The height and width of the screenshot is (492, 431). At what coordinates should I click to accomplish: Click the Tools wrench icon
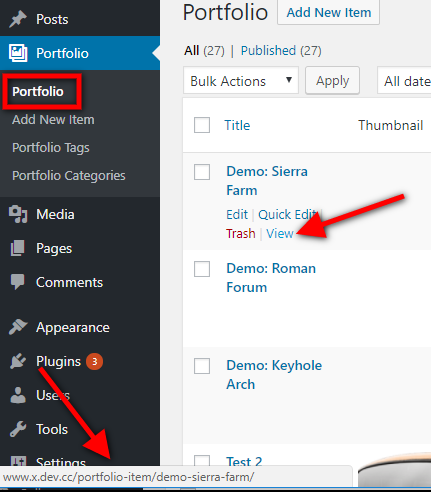coord(18,429)
